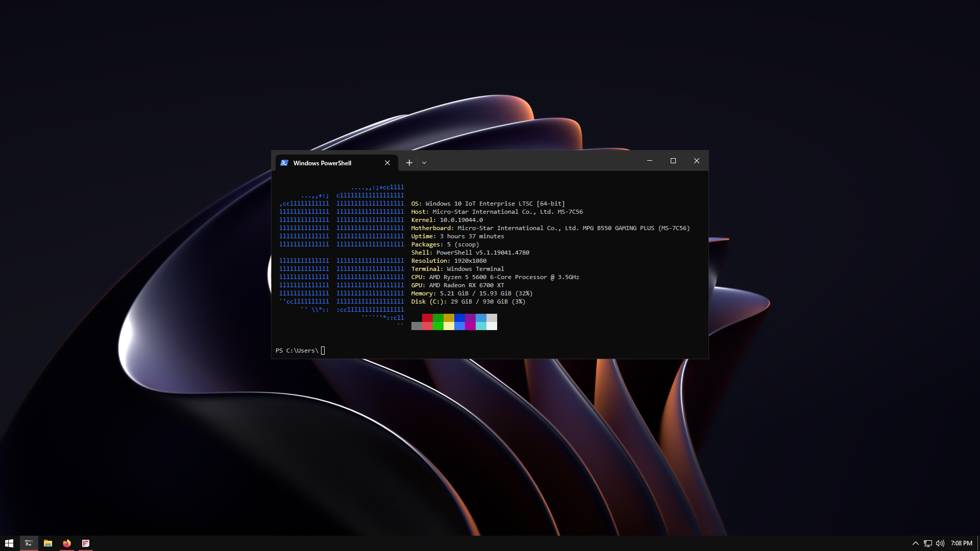
Task: Open Firefox from the taskbar
Action: pos(67,543)
